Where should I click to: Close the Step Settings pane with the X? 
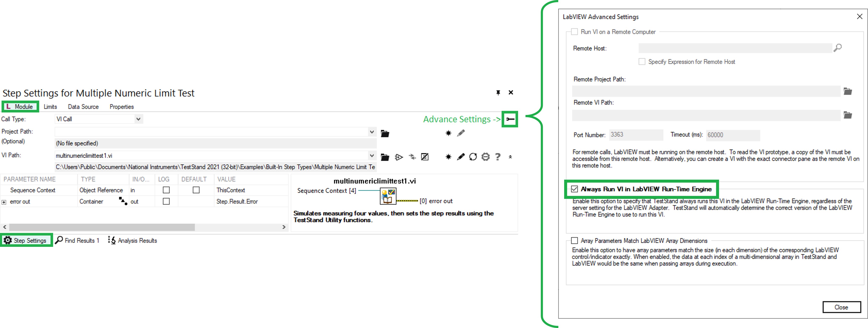click(511, 92)
